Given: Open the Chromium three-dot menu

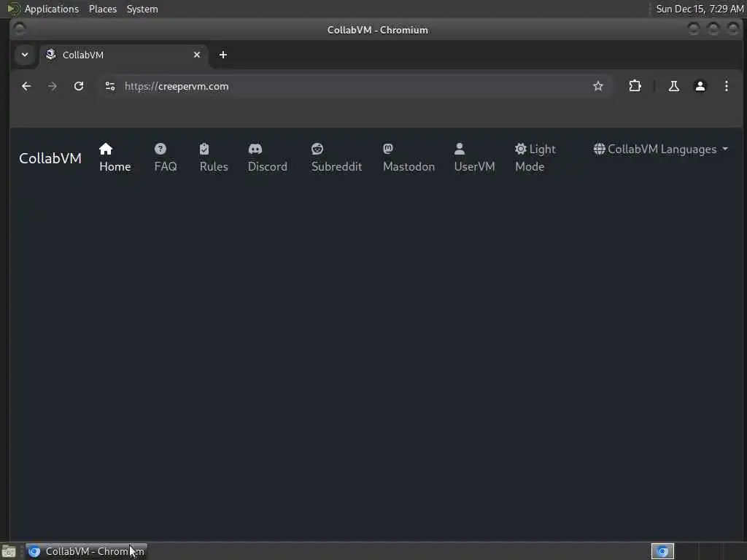Looking at the screenshot, I should (726, 86).
